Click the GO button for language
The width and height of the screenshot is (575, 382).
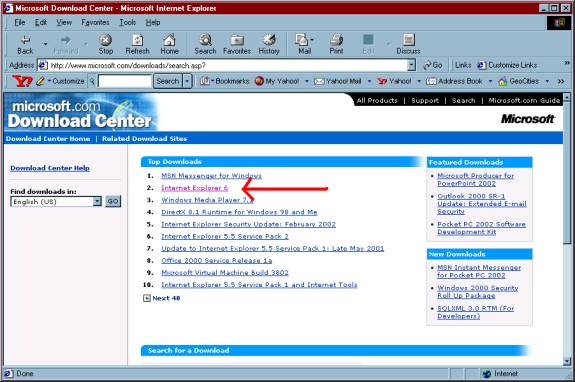click(x=113, y=201)
